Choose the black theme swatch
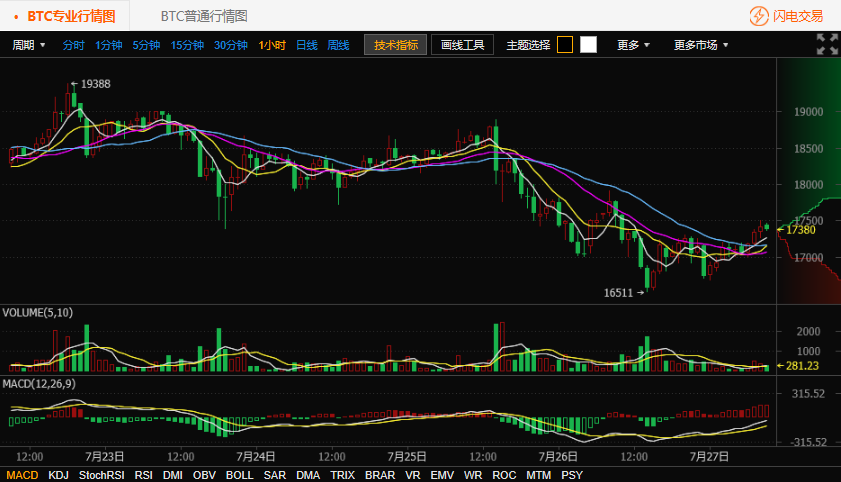Screen dimensions: 841x482 pyautogui.click(x=565, y=45)
